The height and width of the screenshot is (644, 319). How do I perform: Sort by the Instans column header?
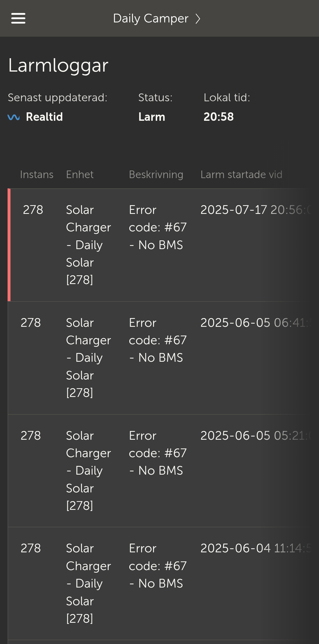37,175
